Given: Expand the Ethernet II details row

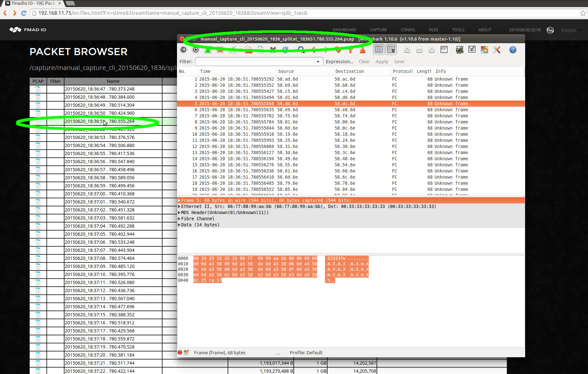Looking at the screenshot, I should [x=180, y=206].
